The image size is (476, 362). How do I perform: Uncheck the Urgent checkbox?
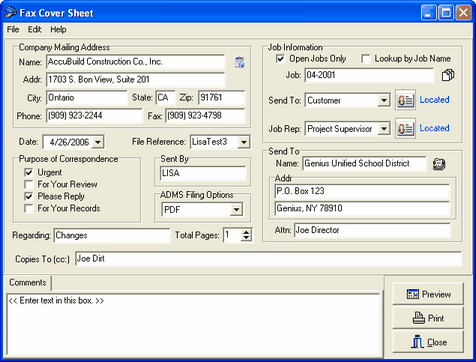[29, 172]
